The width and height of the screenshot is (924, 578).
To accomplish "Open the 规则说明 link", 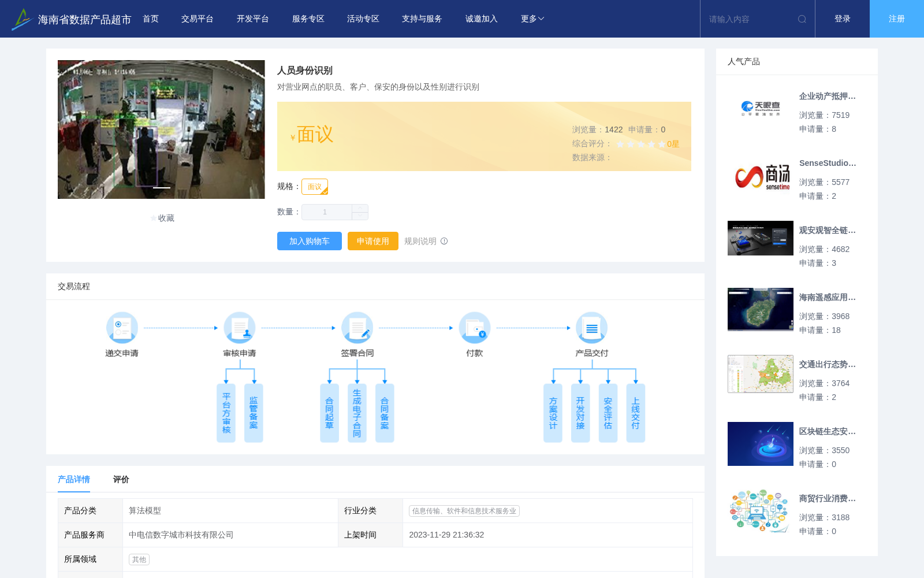I will tap(420, 241).
